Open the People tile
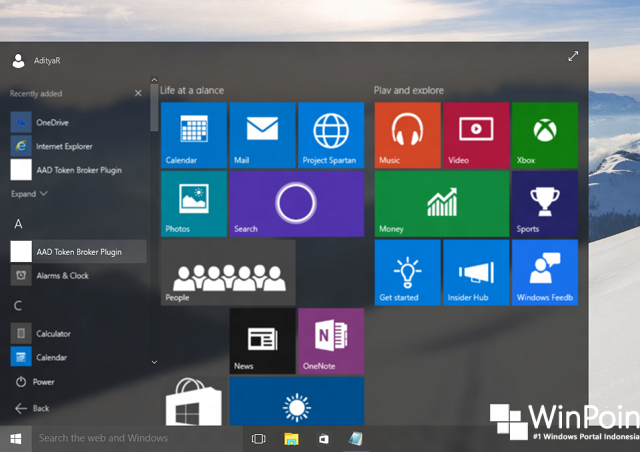Viewport: 640px width, 452px height. [x=228, y=272]
